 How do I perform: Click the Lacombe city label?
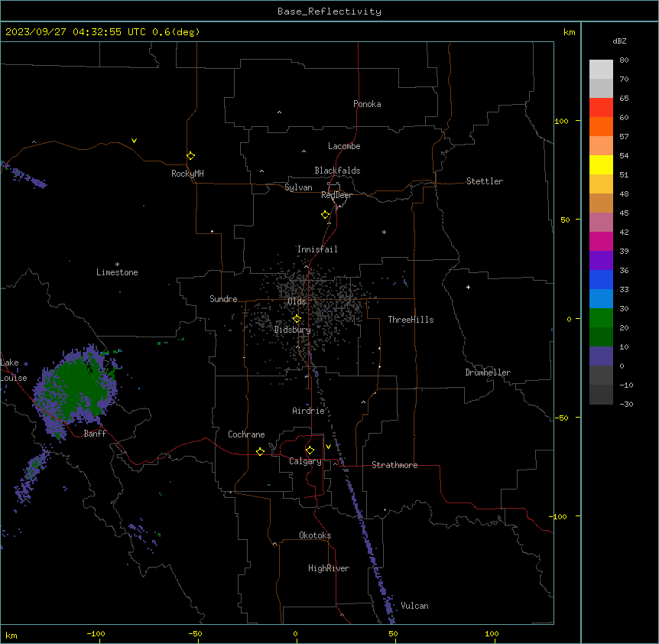tap(344, 146)
